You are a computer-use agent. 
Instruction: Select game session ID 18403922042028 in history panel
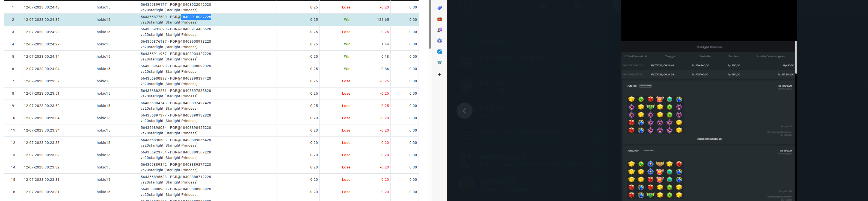tap(632, 65)
